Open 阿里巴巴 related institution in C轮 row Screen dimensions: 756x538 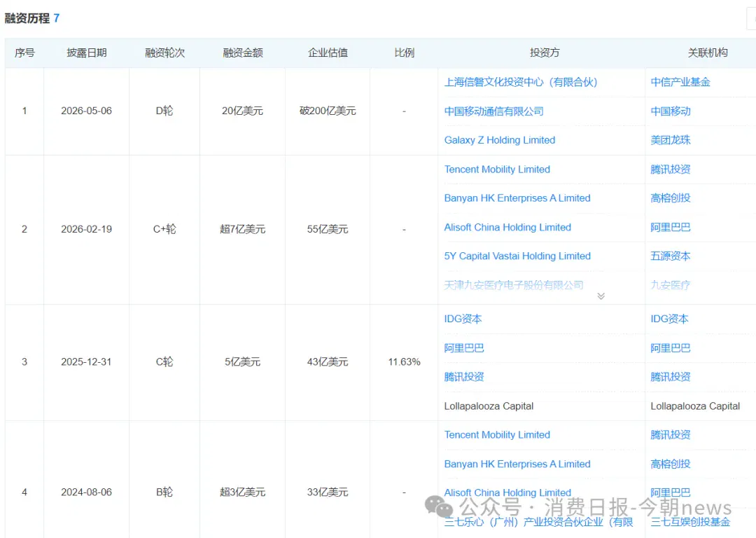670,348
